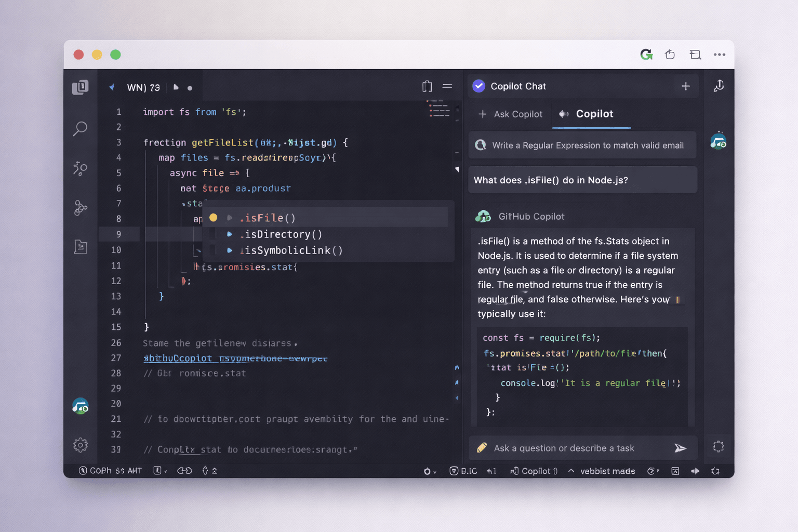
Task: Expand the chevron next to vebbist mads
Action: [x=570, y=471]
